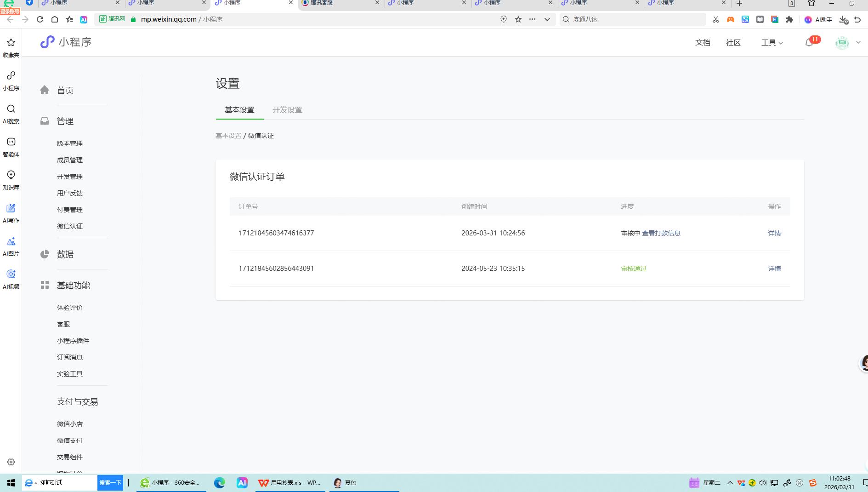Open 首页 in the left navigation
This screenshot has height=492, width=868.
point(65,91)
